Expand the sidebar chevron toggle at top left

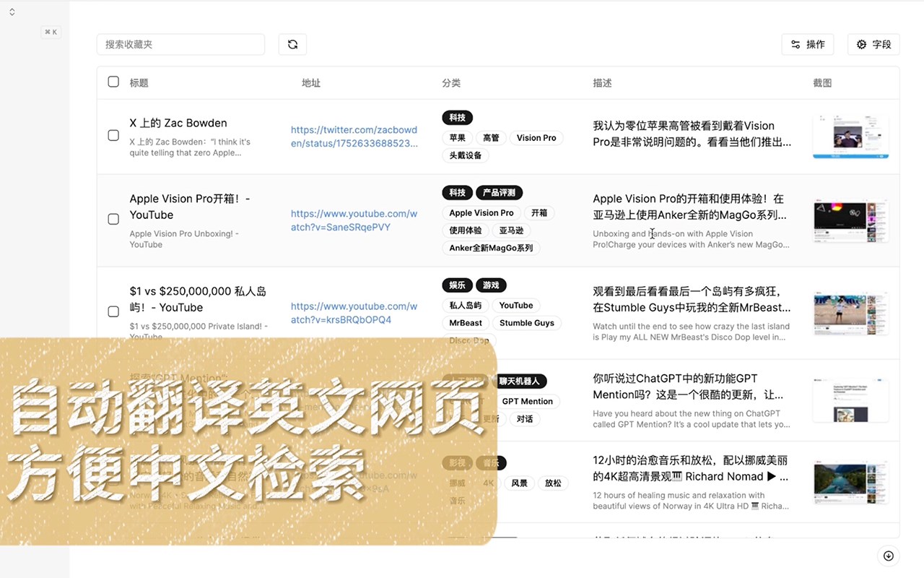point(12,12)
